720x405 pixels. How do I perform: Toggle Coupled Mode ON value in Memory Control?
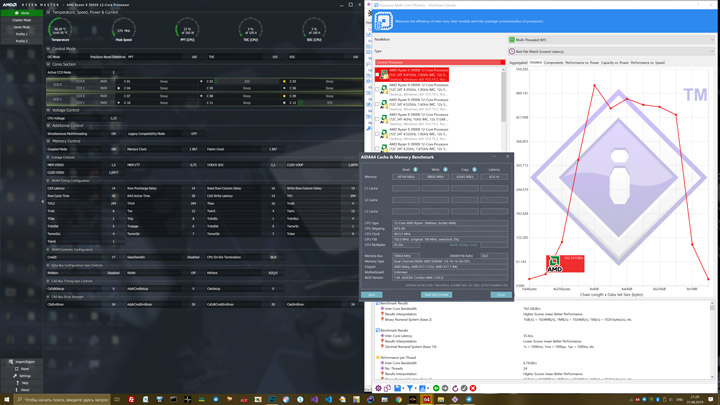113,149
